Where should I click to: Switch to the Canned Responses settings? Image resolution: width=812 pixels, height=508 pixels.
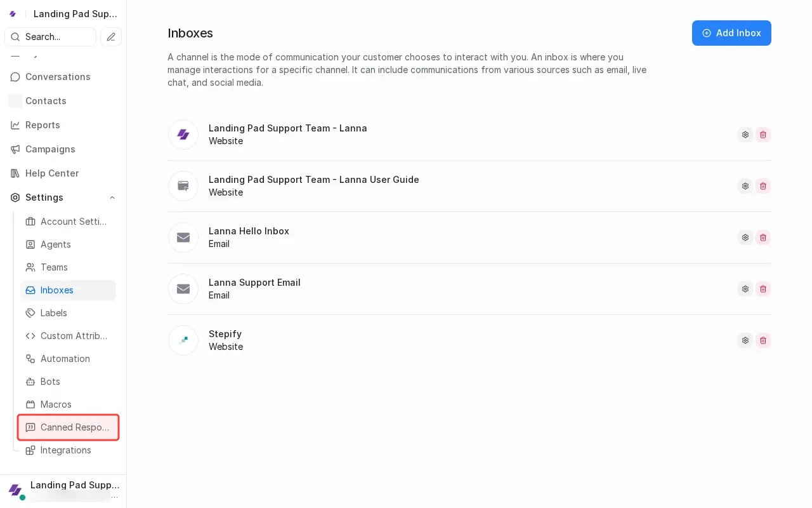(68, 427)
